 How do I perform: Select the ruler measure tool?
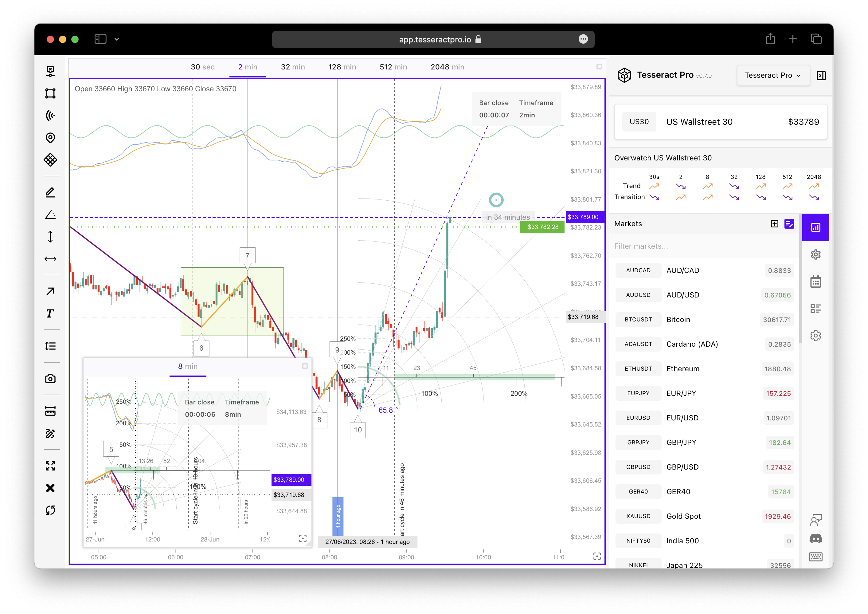tap(50, 411)
